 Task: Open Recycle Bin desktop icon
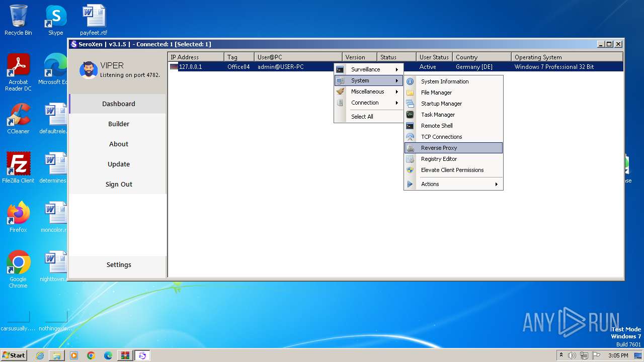coord(18,20)
